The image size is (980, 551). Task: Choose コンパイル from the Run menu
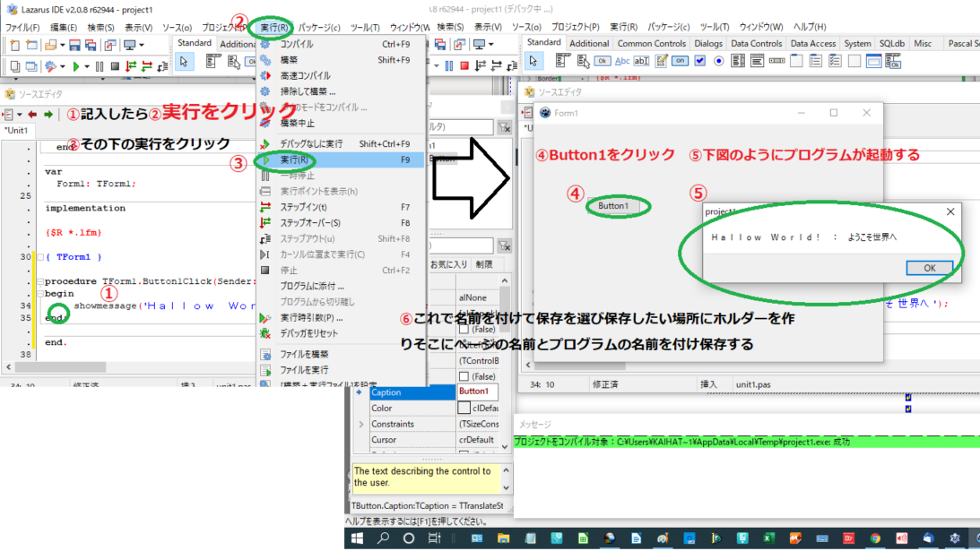[342, 45]
